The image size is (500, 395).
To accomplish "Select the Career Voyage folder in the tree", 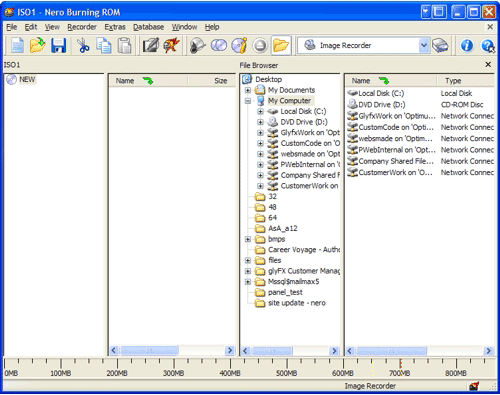I will (304, 250).
